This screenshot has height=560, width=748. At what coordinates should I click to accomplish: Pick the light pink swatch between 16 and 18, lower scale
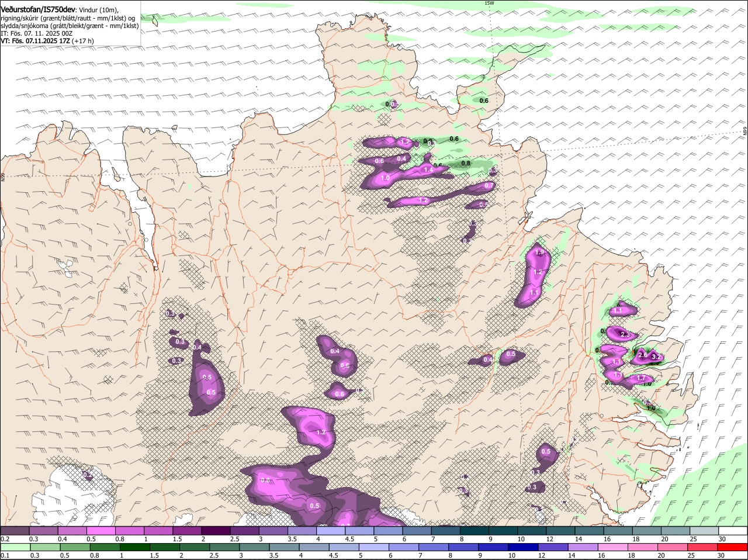pyautogui.click(x=614, y=547)
